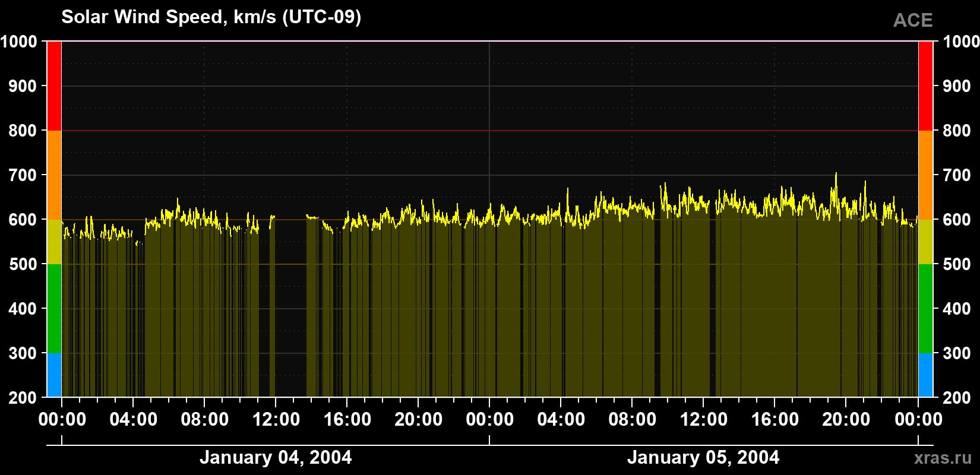The height and width of the screenshot is (475, 980).
Task: Click the highest wind speed peak above 700 km/s
Action: pyautogui.click(x=836, y=174)
